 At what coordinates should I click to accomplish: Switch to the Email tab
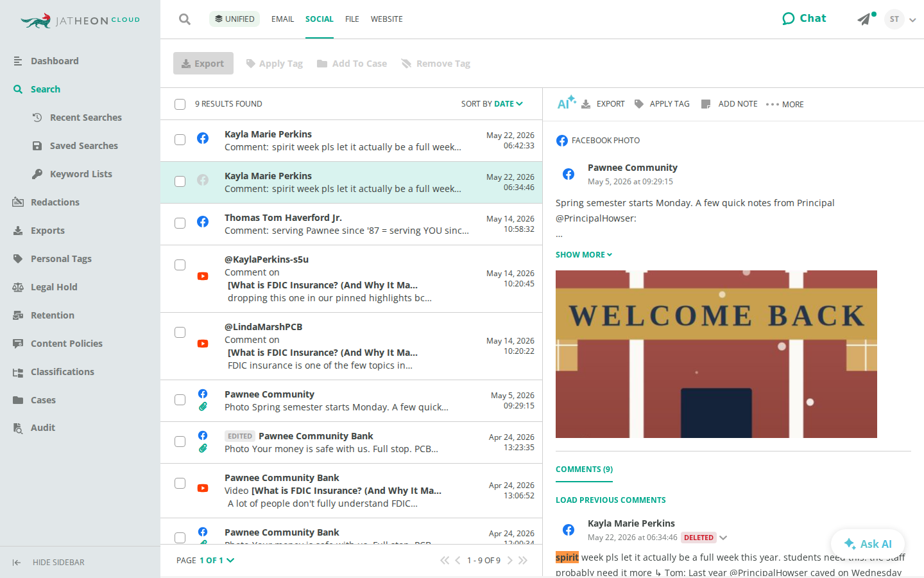[282, 19]
